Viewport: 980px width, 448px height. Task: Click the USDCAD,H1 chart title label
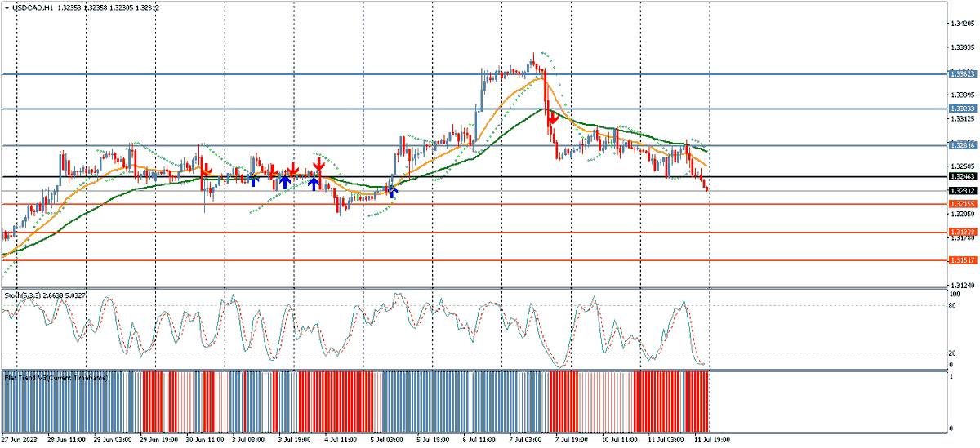[x=33, y=7]
